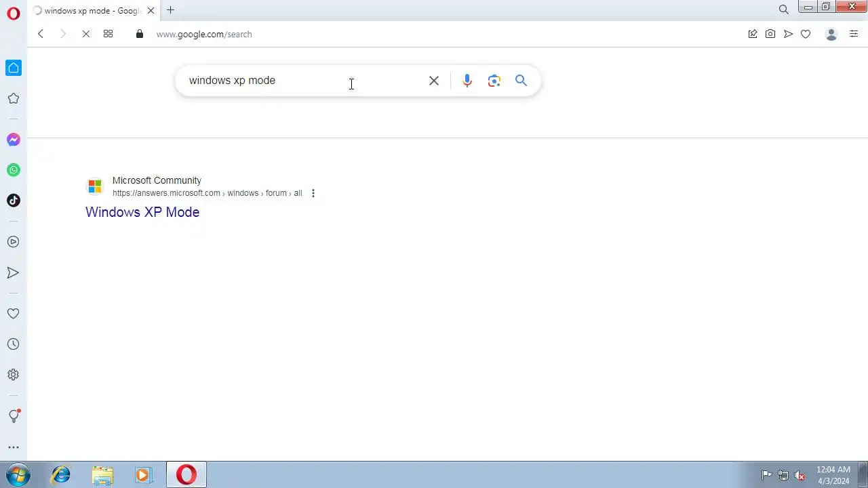The width and height of the screenshot is (868, 488).
Task: Open a new tab with plus
Action: point(171,10)
